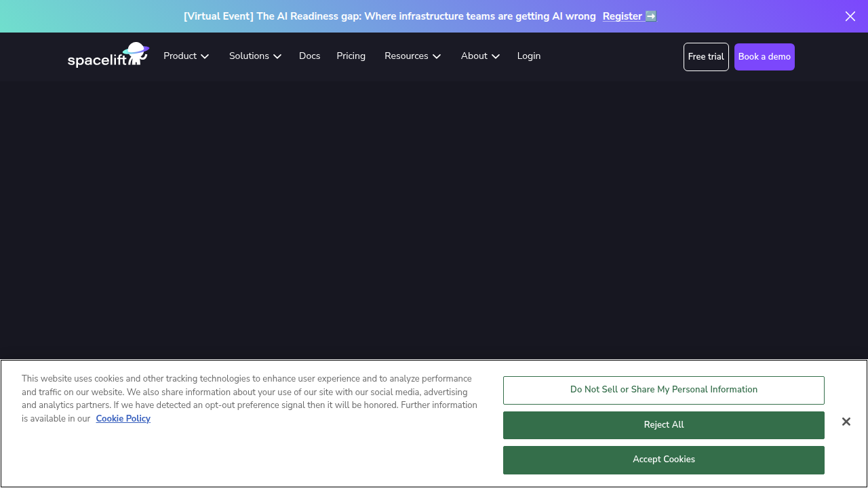Close the virtual event announcement banner
Screen dimensions: 868x488
click(850, 16)
